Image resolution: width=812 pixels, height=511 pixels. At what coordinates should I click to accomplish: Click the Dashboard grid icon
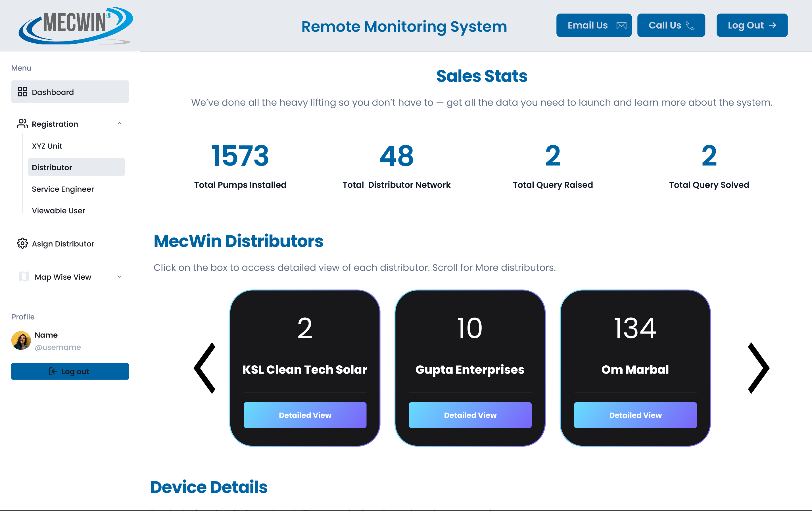[22, 92]
